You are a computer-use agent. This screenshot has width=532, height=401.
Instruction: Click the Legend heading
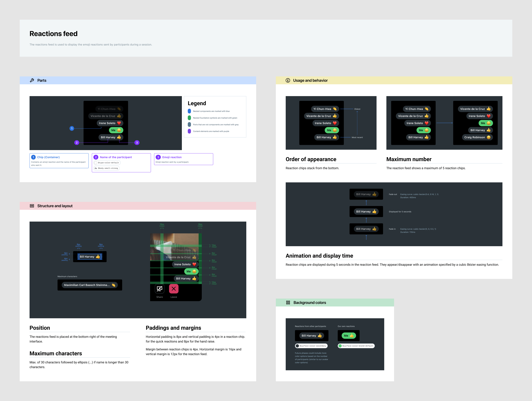pos(197,103)
